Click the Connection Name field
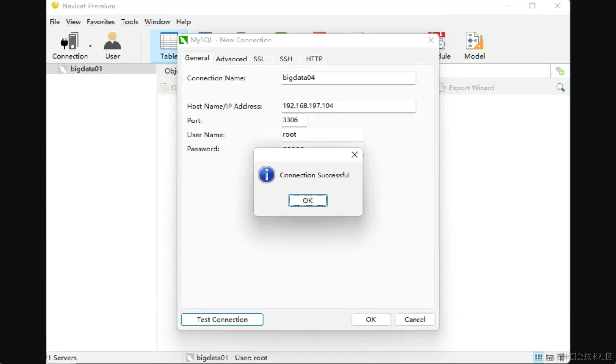The height and width of the screenshot is (364, 616). [x=348, y=78]
